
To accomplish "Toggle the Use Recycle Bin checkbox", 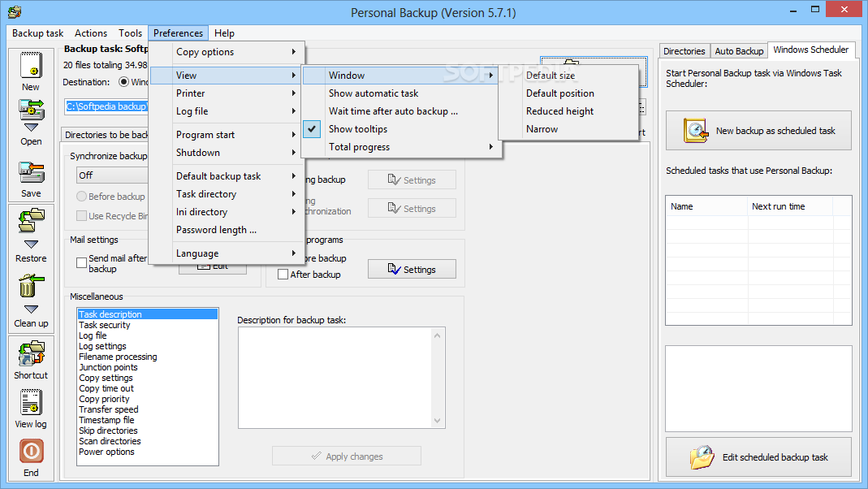I will tap(81, 215).
